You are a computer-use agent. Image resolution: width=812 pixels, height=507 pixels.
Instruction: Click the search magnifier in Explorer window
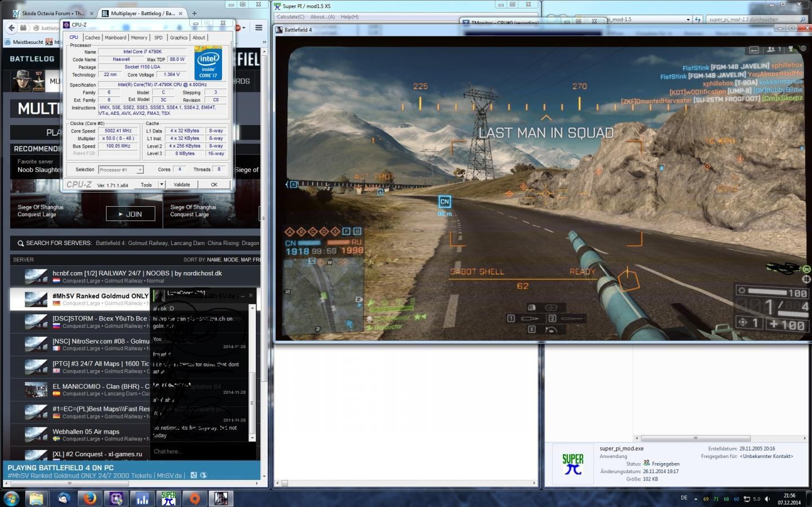pyautogui.click(x=802, y=19)
